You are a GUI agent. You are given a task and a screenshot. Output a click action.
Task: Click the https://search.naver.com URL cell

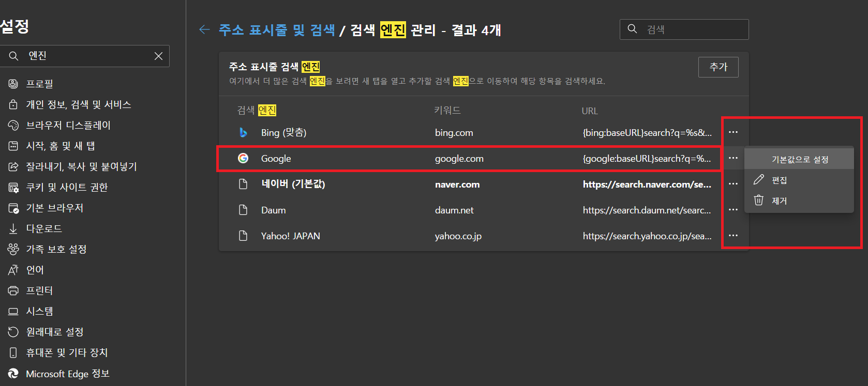[647, 184]
